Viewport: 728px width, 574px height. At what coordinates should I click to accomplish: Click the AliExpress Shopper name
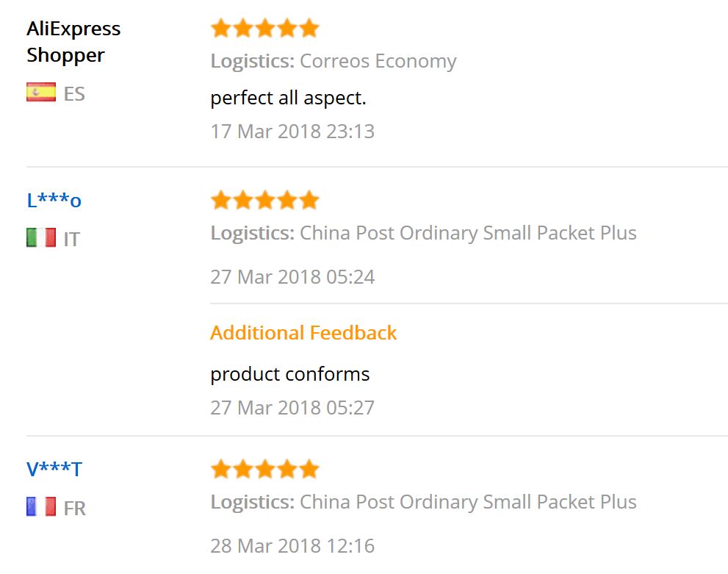(x=73, y=42)
